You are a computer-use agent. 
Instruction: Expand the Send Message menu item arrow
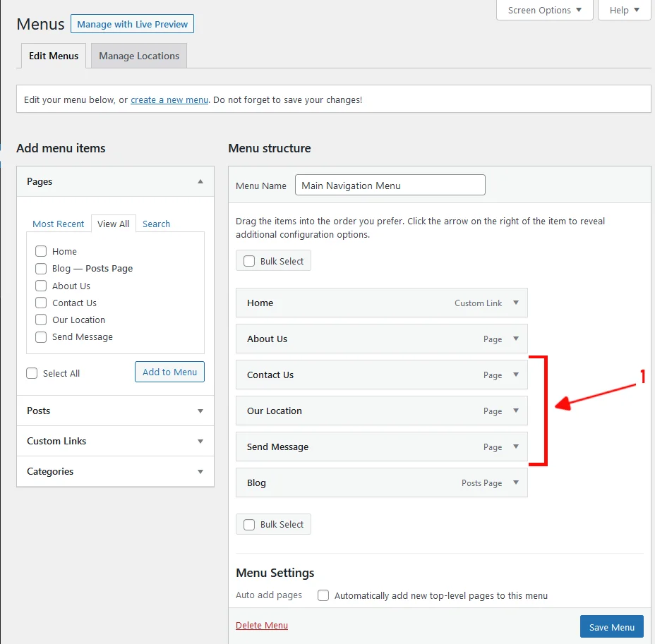[516, 446]
